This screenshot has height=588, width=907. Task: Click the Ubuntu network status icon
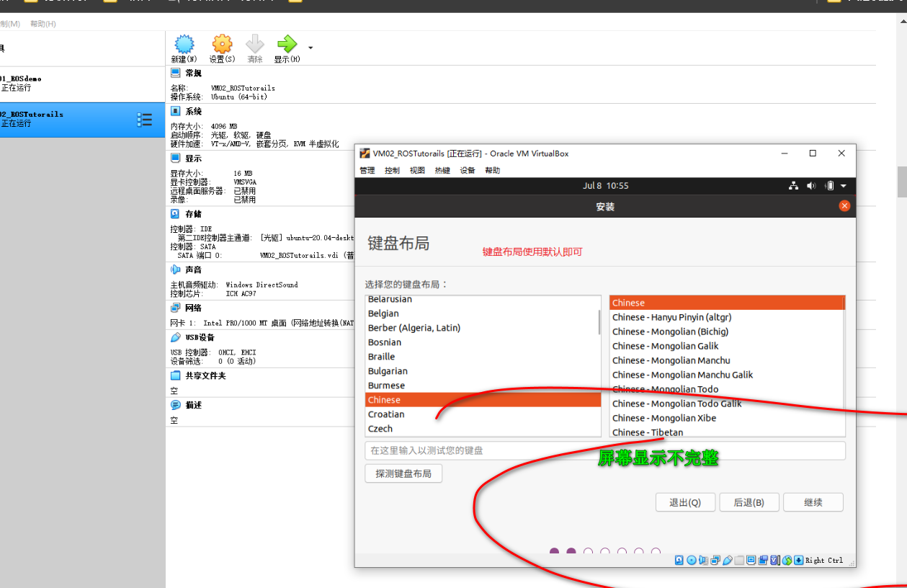coord(794,186)
